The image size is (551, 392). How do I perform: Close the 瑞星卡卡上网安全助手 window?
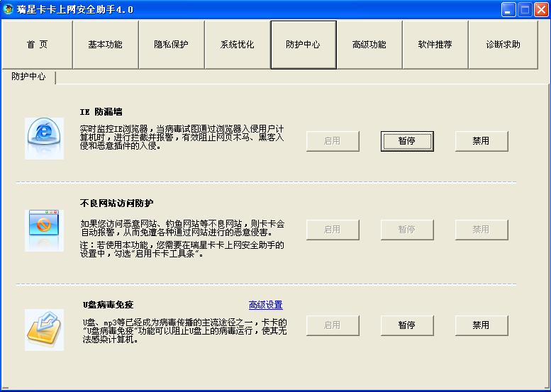click(542, 9)
